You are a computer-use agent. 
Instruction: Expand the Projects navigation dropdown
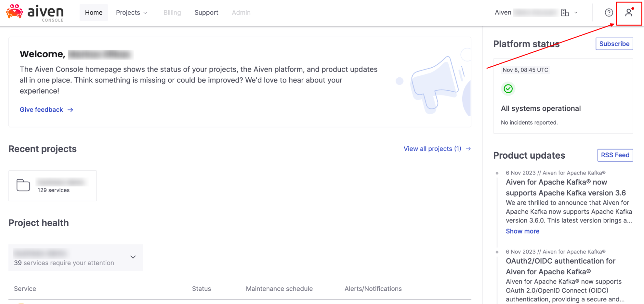pos(131,12)
